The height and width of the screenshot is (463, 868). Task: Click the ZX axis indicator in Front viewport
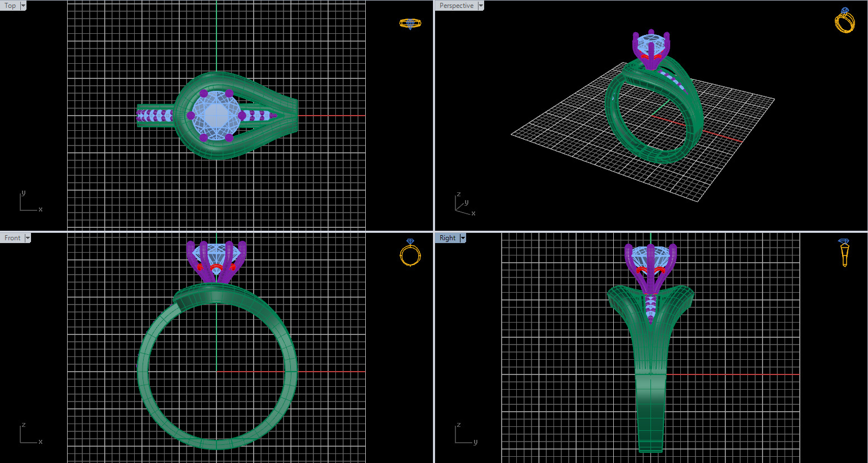tap(30, 433)
